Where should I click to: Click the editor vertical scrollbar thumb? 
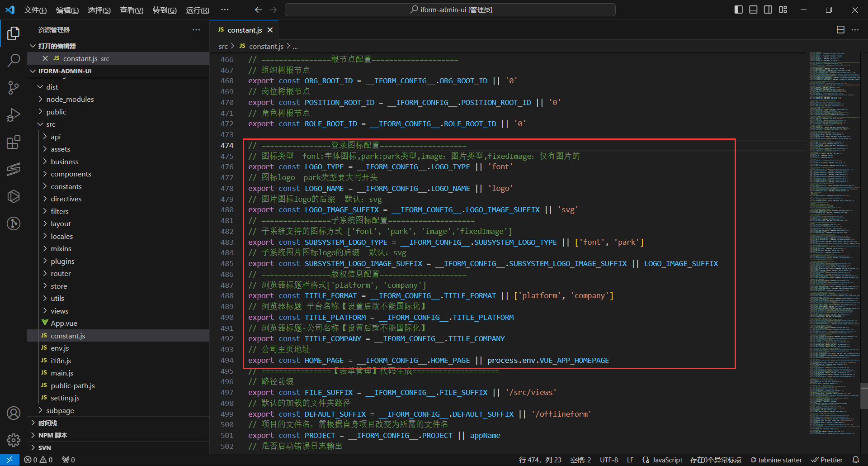(x=864, y=396)
